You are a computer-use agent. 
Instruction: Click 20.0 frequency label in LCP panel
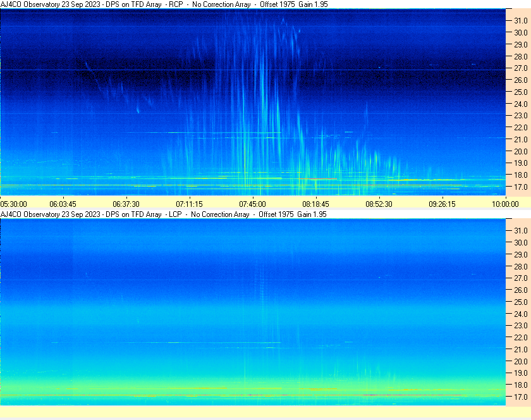pos(520,361)
